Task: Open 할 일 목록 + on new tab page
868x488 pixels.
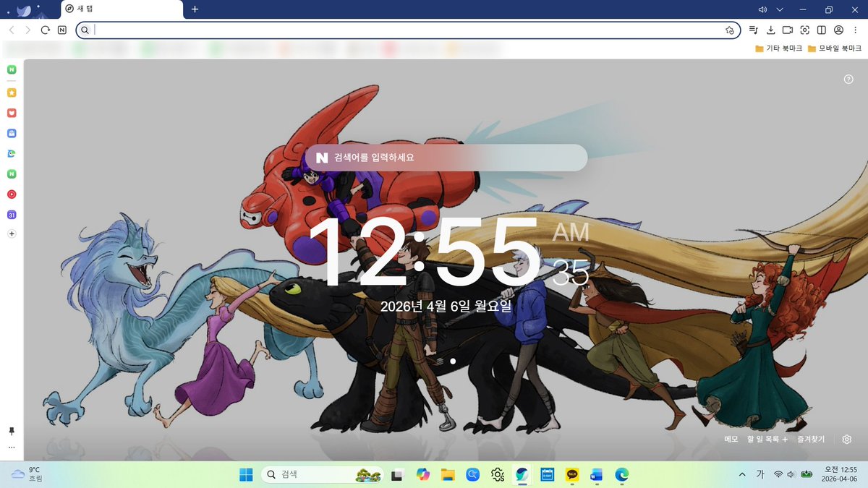Action: click(x=767, y=439)
